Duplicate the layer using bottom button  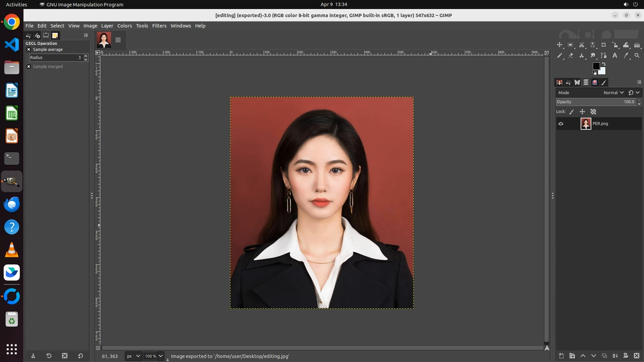pyautogui.click(x=604, y=356)
